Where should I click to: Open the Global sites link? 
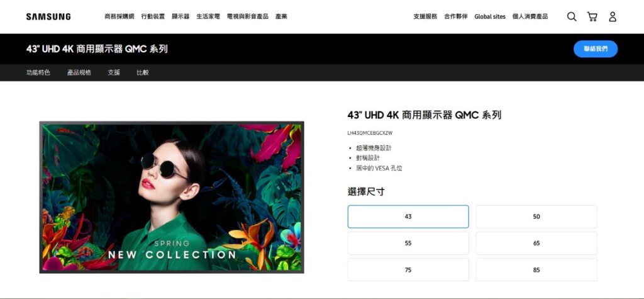click(489, 16)
